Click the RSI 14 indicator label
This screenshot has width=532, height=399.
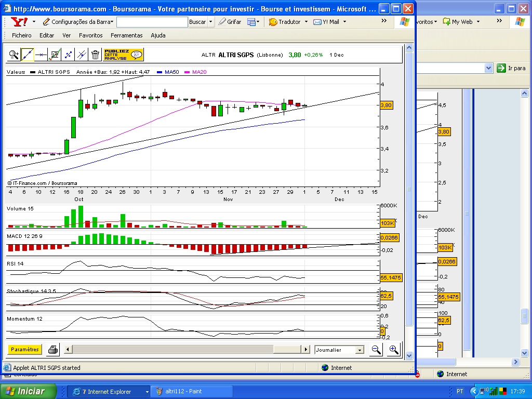click(15, 263)
